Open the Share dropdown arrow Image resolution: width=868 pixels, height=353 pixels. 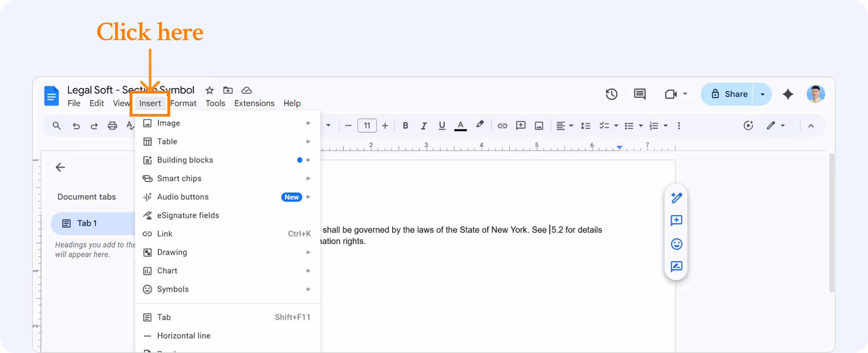click(762, 94)
